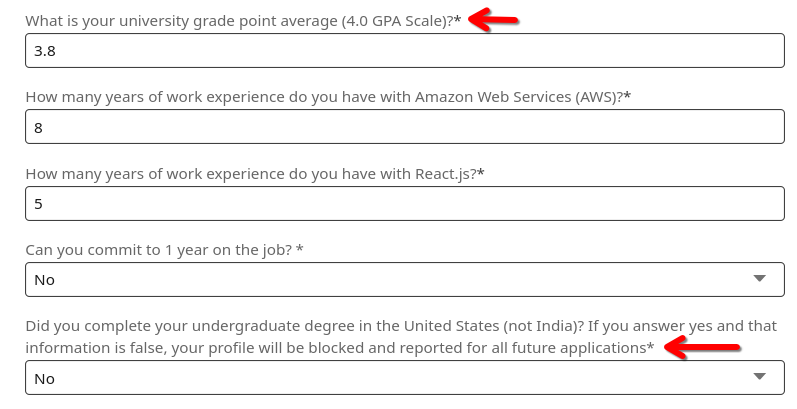Focus the AWS years of experience field
Viewport: 797px width, 409px height.
point(404,127)
